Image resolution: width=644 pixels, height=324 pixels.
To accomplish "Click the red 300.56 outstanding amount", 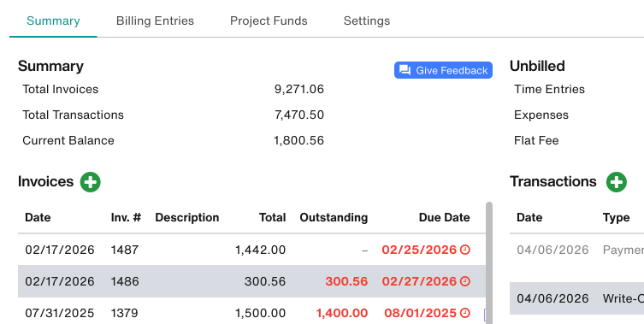I will click(346, 281).
